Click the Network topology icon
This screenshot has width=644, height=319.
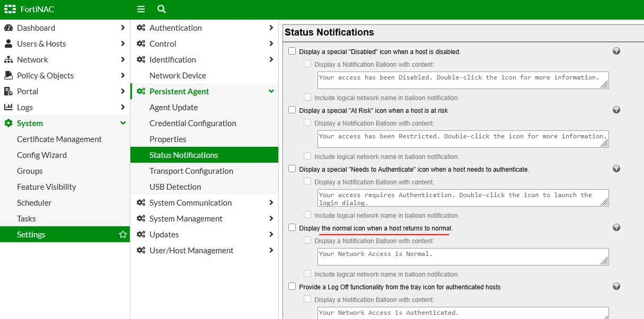tap(8, 59)
